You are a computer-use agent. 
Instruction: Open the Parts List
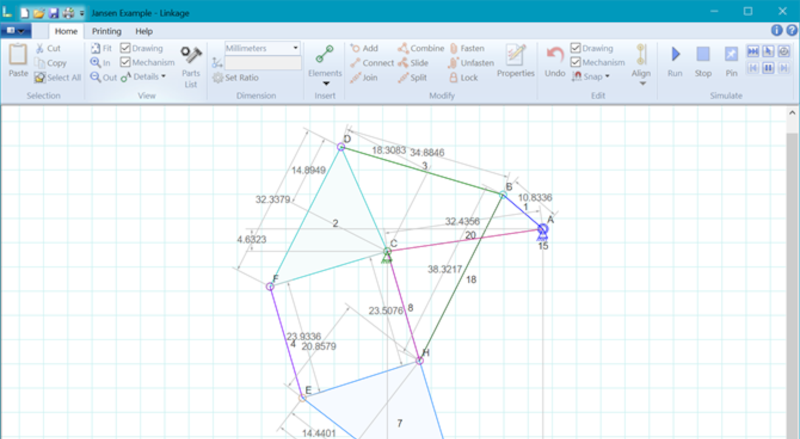click(x=190, y=63)
